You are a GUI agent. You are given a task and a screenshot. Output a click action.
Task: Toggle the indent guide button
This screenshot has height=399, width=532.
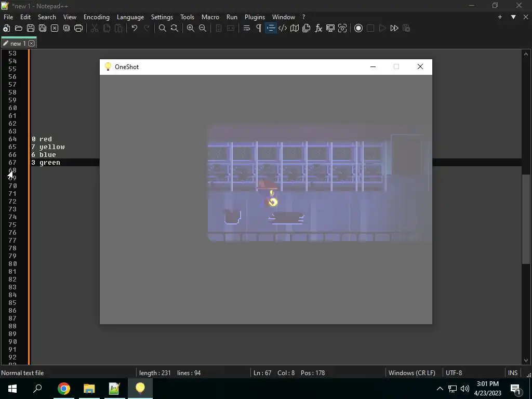click(x=271, y=28)
